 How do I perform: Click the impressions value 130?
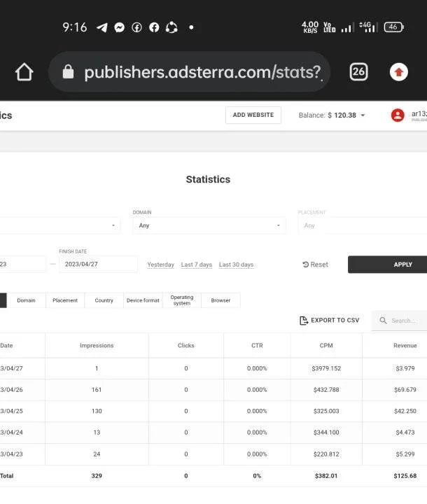pyautogui.click(x=97, y=411)
